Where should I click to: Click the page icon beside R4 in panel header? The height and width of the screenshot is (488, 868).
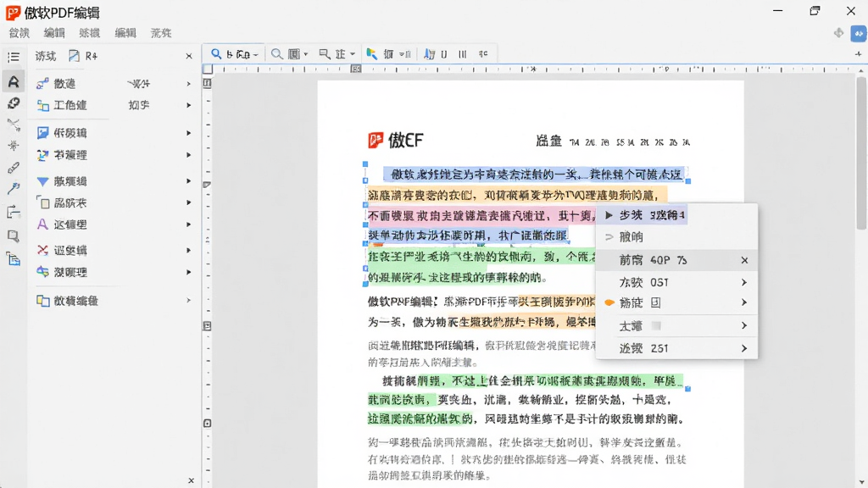pos(75,56)
